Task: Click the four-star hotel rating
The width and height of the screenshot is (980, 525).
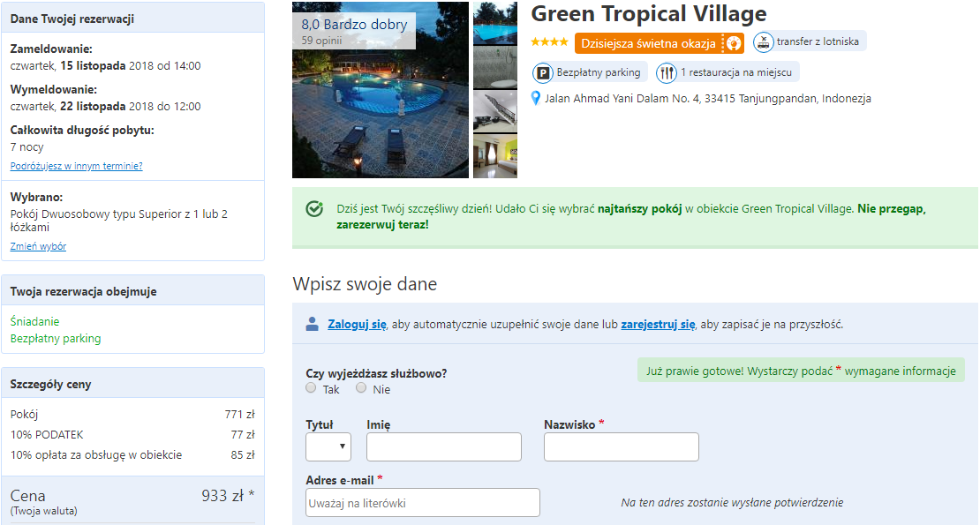Action: pos(549,41)
